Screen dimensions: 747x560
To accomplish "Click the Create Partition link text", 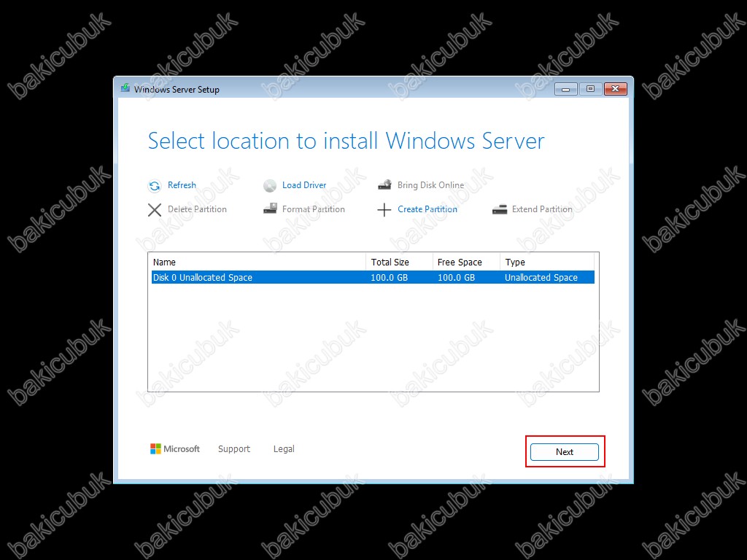I will coord(427,209).
